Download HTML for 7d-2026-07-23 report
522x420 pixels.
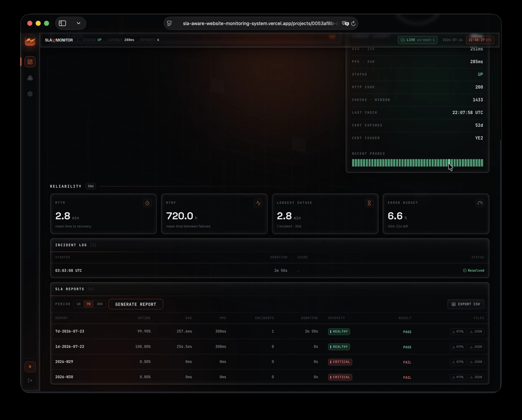(458, 332)
